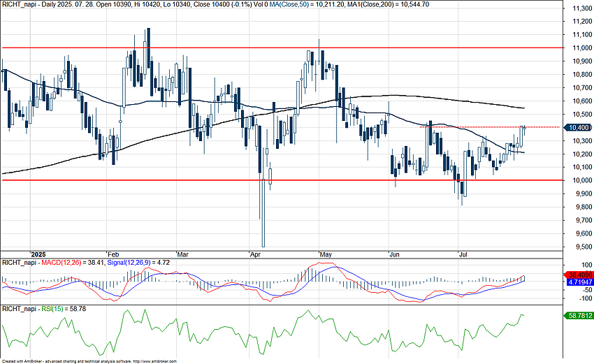Click the 9,600 price axis label
Image resolution: width=594 pixels, height=364 pixels.
coord(584,234)
